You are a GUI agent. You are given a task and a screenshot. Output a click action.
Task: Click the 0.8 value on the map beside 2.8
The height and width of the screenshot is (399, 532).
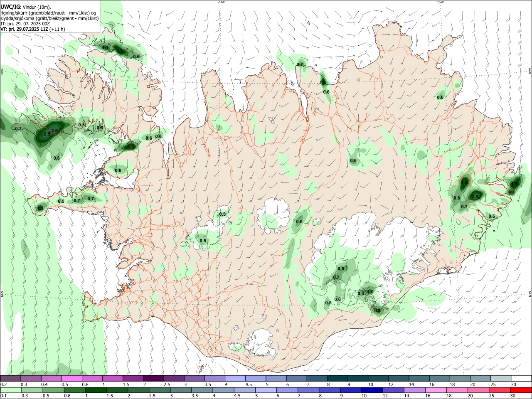pos(457,198)
